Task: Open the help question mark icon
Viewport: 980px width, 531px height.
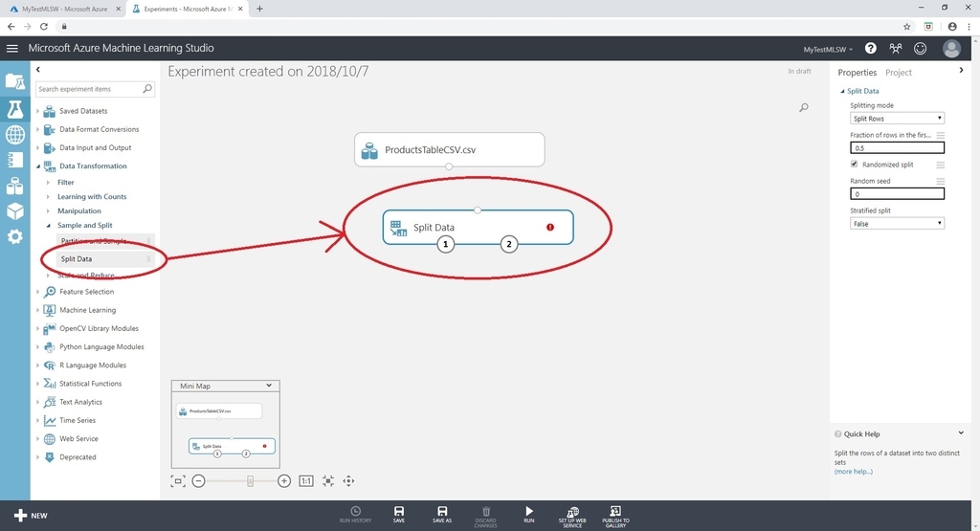Action: click(x=870, y=48)
